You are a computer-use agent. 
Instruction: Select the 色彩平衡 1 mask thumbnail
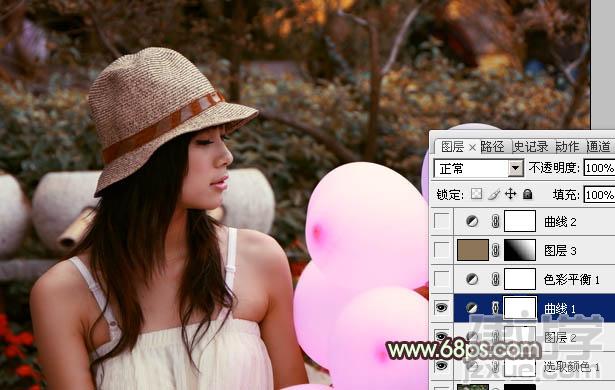coord(520,279)
